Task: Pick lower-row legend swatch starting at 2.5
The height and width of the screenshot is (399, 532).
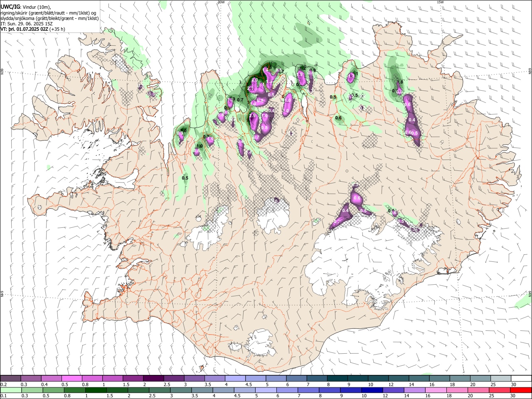Action: click(x=159, y=390)
